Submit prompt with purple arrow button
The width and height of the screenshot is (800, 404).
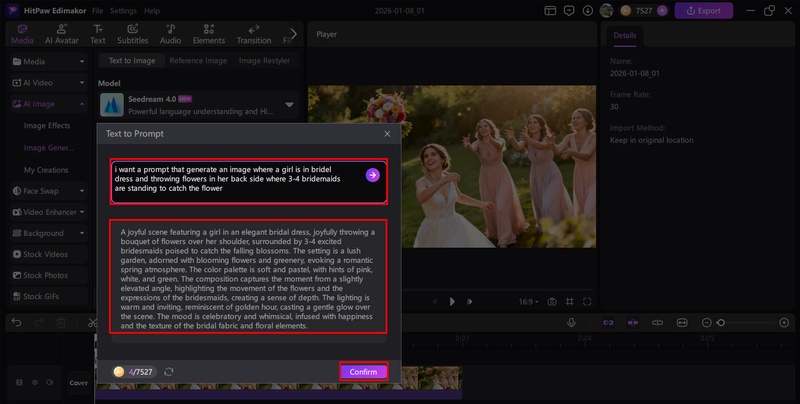click(x=372, y=175)
